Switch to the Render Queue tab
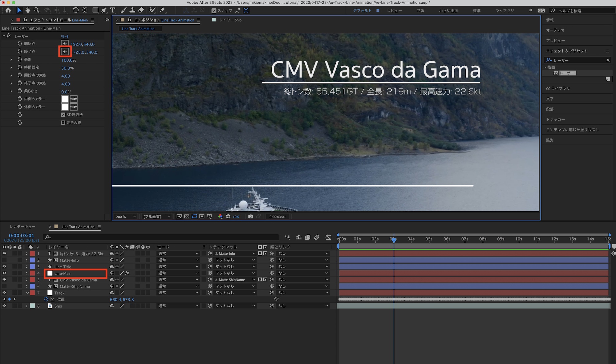Image resolution: width=616 pixels, height=364 pixels. click(22, 227)
